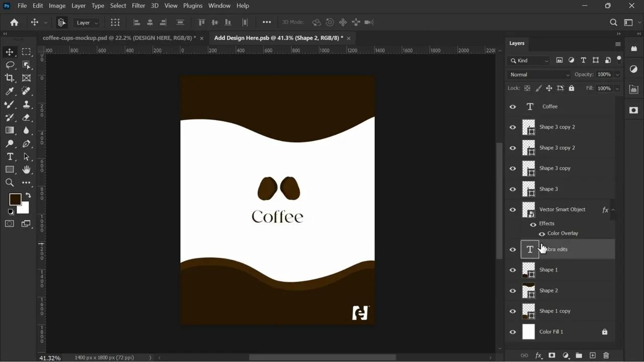
Task: Toggle Quick Mask mode
Action: pyautogui.click(x=10, y=224)
